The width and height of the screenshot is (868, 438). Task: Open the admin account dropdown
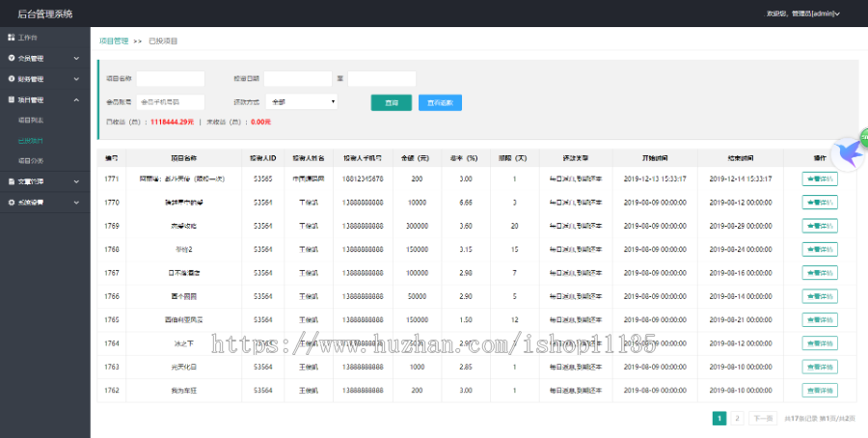pos(803,14)
